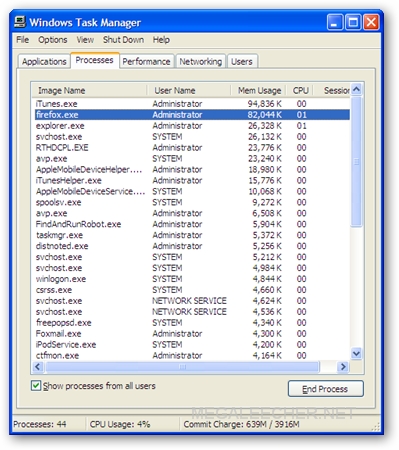Select the winlogon.exe process
Screen dimensions: 399x450
[191, 279]
